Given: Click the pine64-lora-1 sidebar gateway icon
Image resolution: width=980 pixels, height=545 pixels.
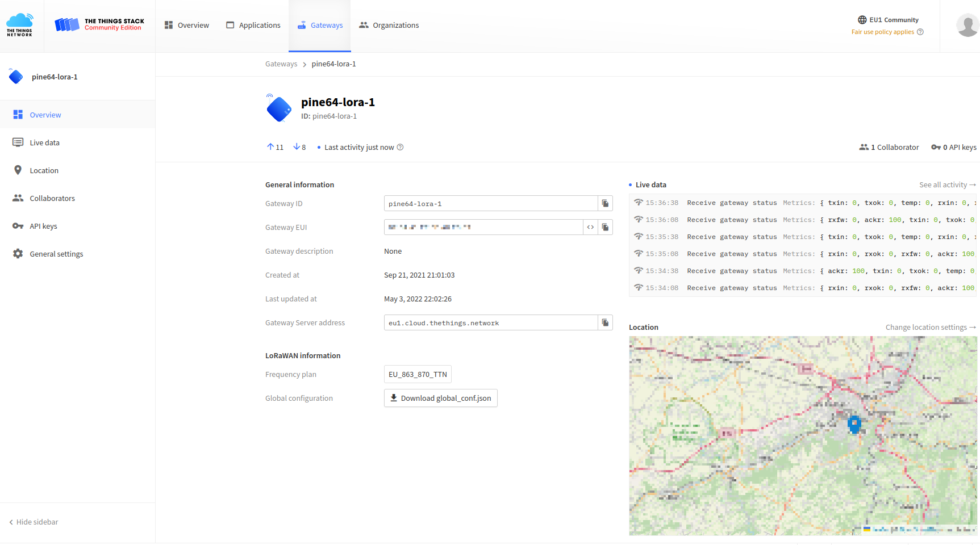Looking at the screenshot, I should coord(16,76).
